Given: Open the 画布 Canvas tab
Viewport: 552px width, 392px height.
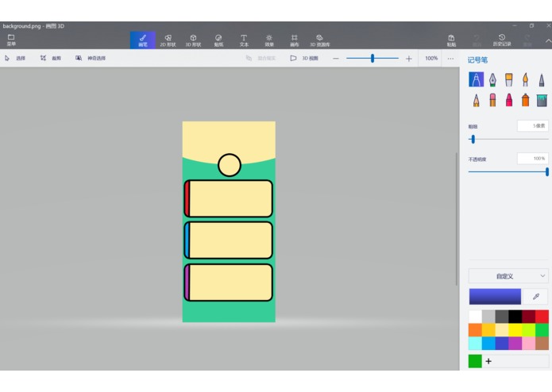Looking at the screenshot, I should click(x=295, y=40).
